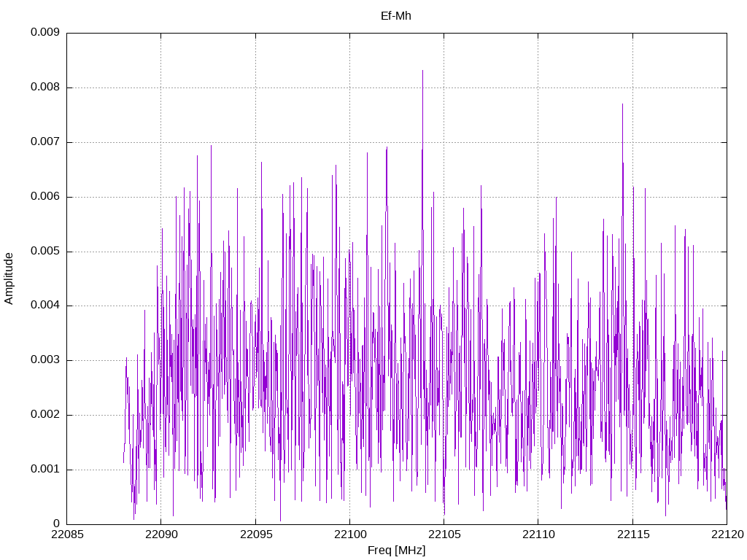Click y-axis tick value 0.009
The width and height of the screenshot is (747, 560).
(45, 32)
